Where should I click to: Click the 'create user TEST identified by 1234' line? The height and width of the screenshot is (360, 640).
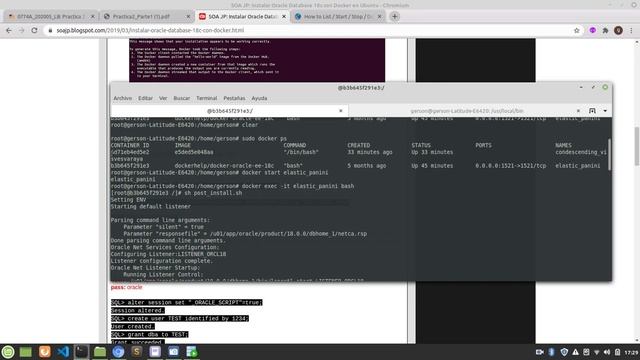click(180, 318)
